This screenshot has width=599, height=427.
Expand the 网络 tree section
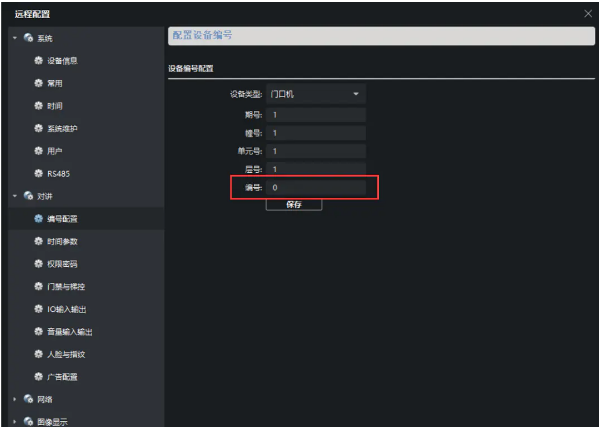[x=15, y=399]
